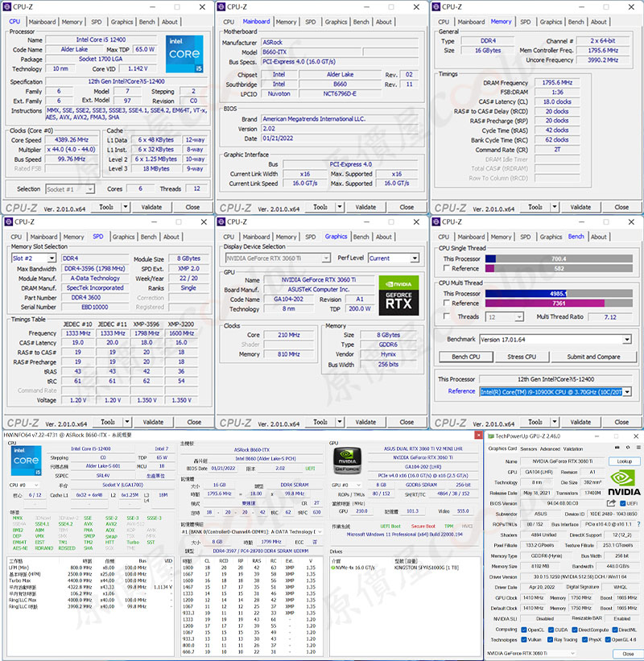644x661 pixels.
Task: Click the Intel Core i5 logo in CPU-Z
Action: (x=184, y=53)
